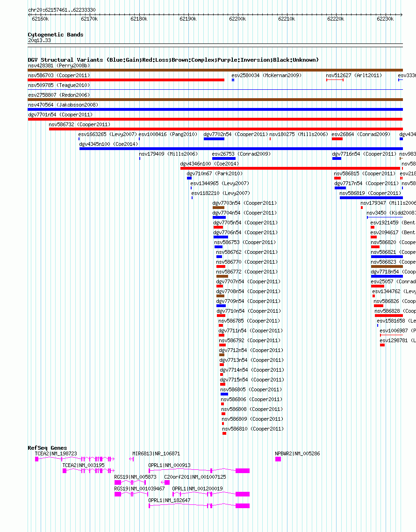The width and height of the screenshot is (416, 532).
Task: Select the OPRL1|NM_182647 gene label
Action: (x=169, y=501)
